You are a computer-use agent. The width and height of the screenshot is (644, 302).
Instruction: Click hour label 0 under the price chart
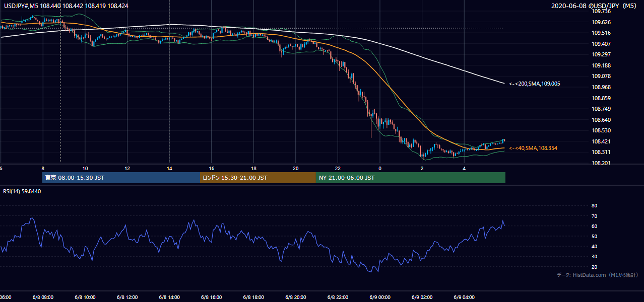tap(380, 168)
